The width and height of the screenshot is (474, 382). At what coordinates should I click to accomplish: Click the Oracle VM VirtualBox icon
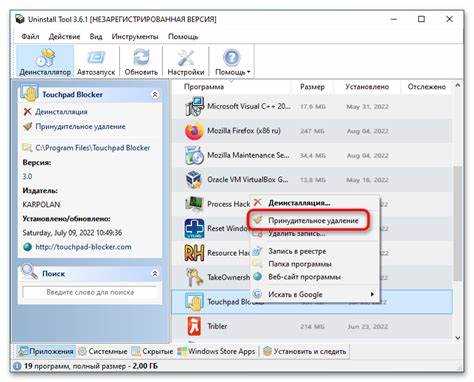click(x=194, y=180)
